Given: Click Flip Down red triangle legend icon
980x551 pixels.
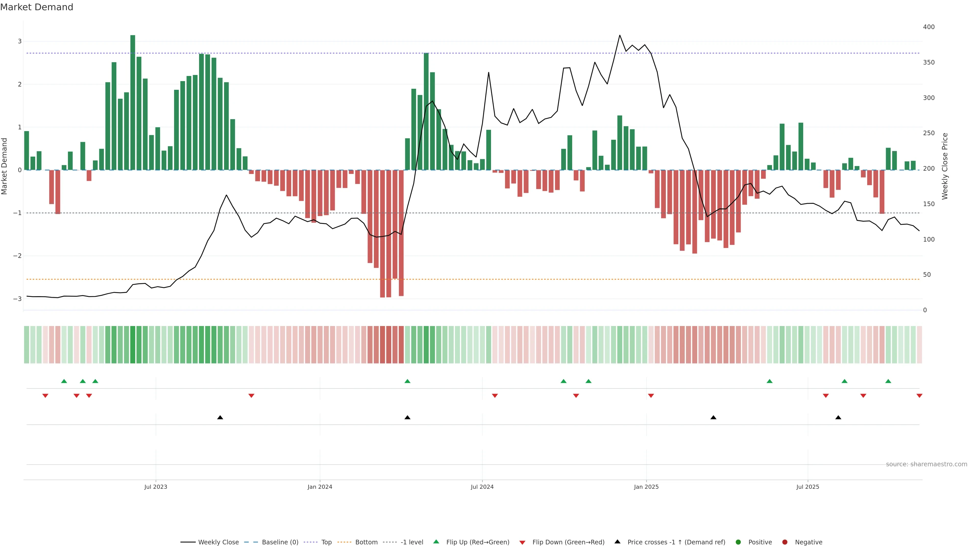Looking at the screenshot, I should (522, 542).
